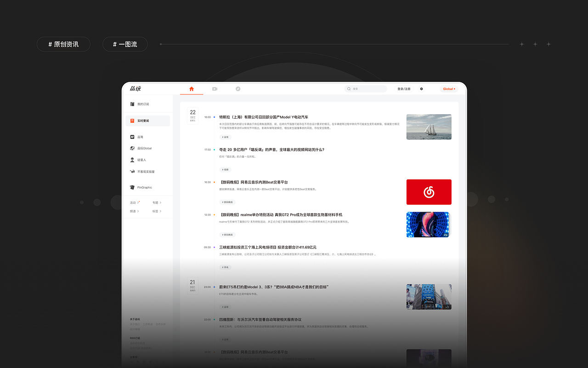
Task: Click the 硅星人 avatar icon
Action: pos(132,160)
